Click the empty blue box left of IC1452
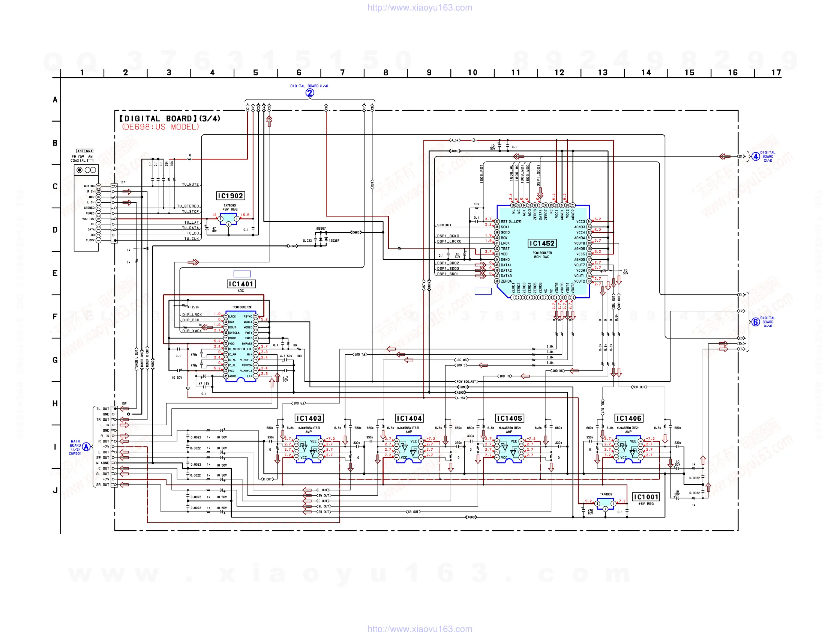The width and height of the screenshot is (840, 632). (x=483, y=291)
